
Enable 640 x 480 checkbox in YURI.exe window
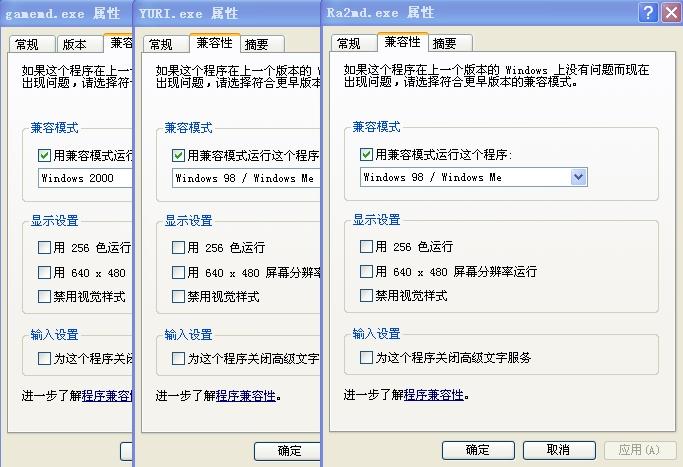tap(178, 272)
